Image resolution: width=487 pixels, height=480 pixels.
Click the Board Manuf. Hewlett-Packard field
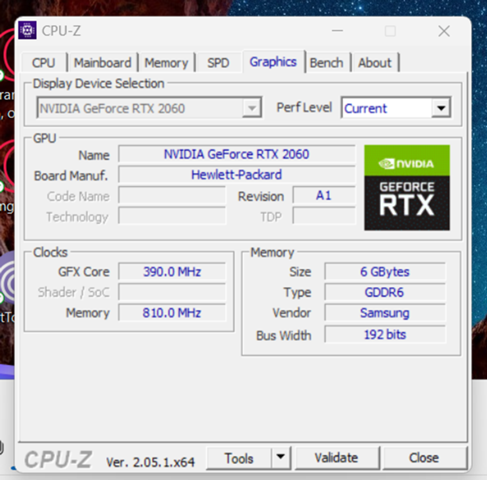[x=237, y=175]
